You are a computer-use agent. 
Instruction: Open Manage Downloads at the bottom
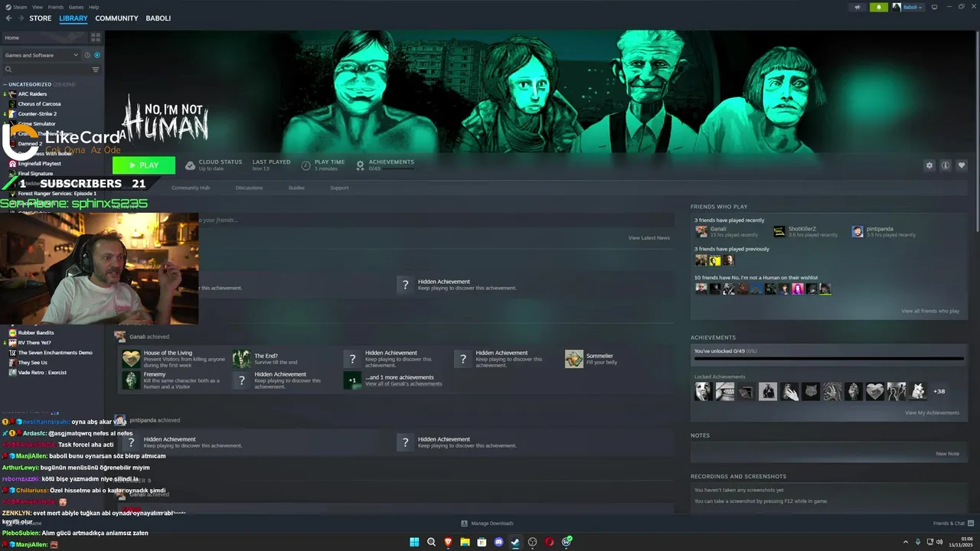point(487,523)
